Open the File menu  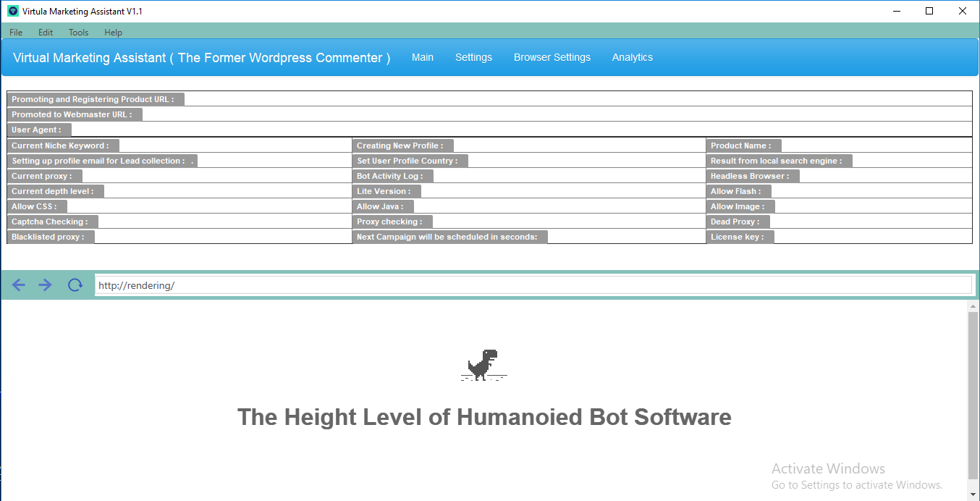coord(15,32)
